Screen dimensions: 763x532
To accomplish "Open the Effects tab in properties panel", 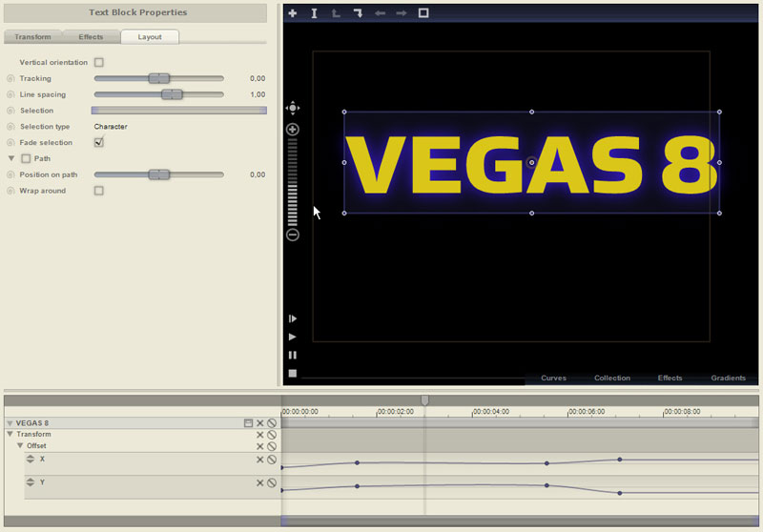I will (x=91, y=37).
